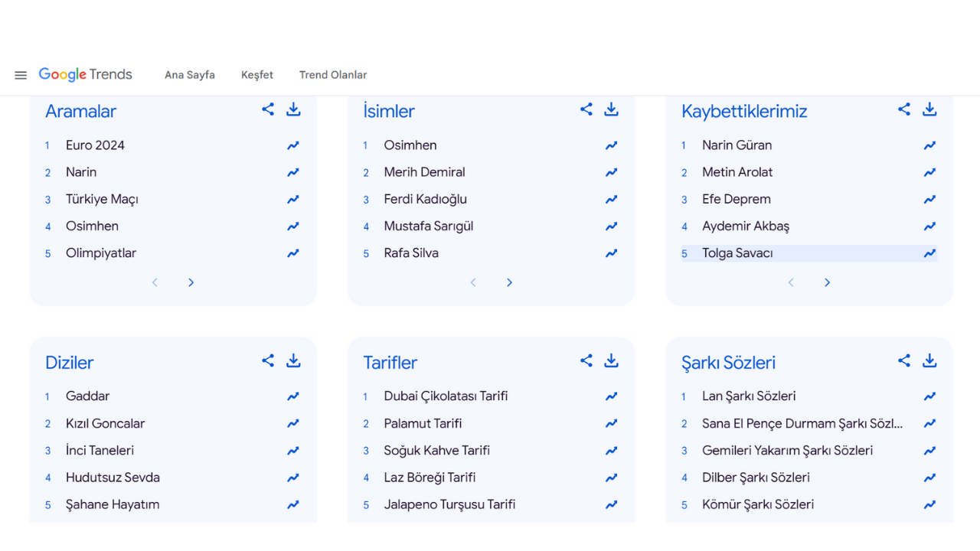Open Merih Demiral search term
The width and height of the screenshot is (980, 551).
424,172
